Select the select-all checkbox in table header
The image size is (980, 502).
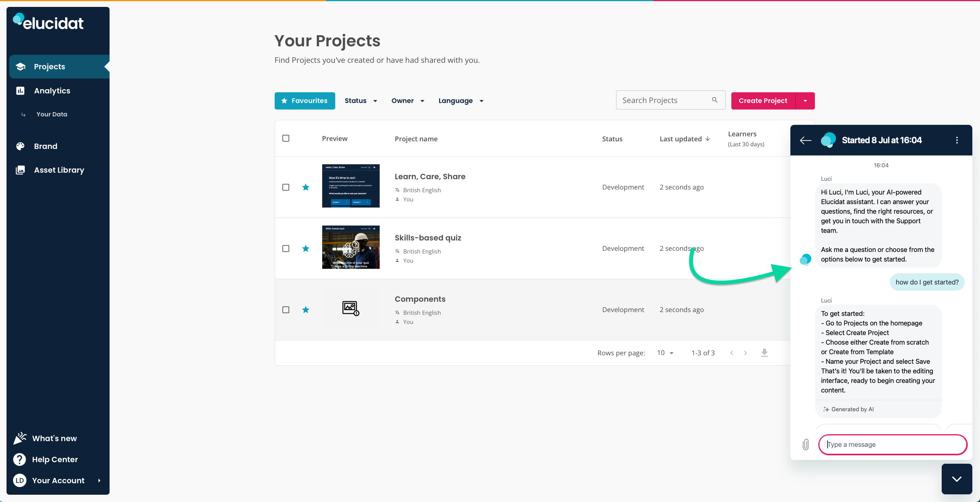coord(286,138)
